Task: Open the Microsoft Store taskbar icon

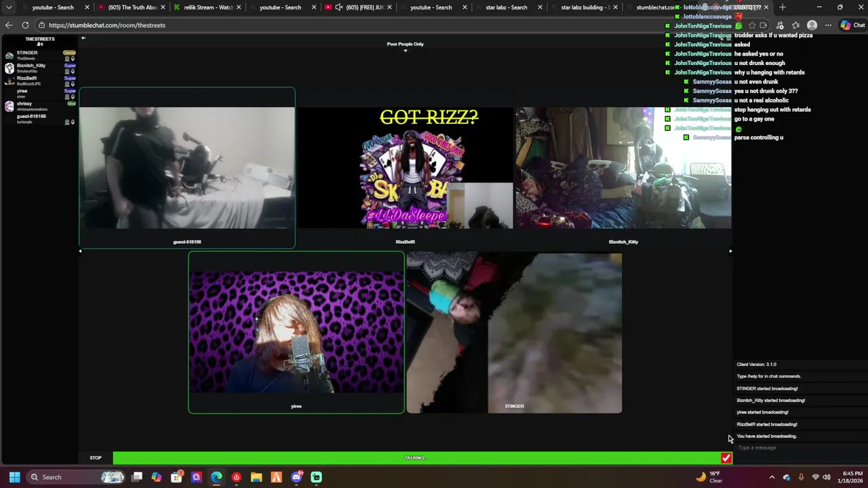Action: pyautogui.click(x=176, y=477)
